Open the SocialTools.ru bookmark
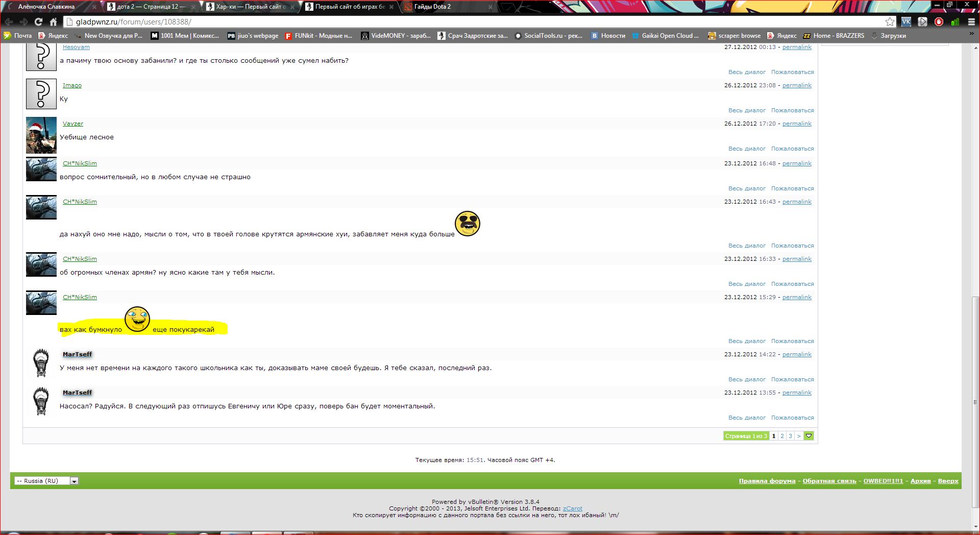Screen dimensions: 980x535 pos(548,36)
